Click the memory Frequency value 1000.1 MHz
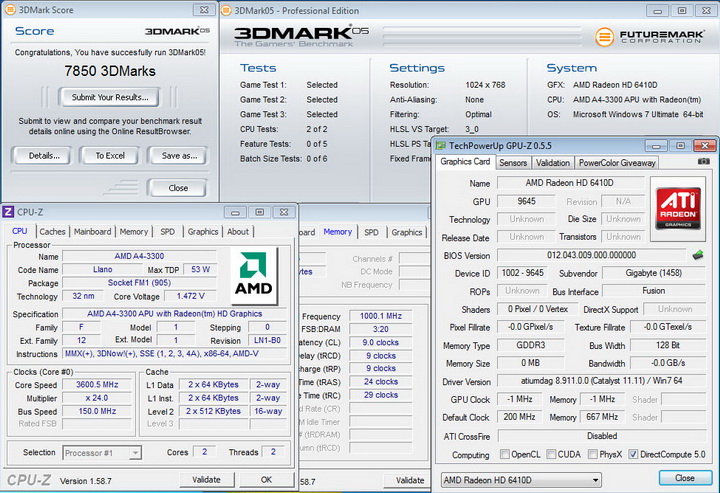The image size is (720, 493). (381, 316)
